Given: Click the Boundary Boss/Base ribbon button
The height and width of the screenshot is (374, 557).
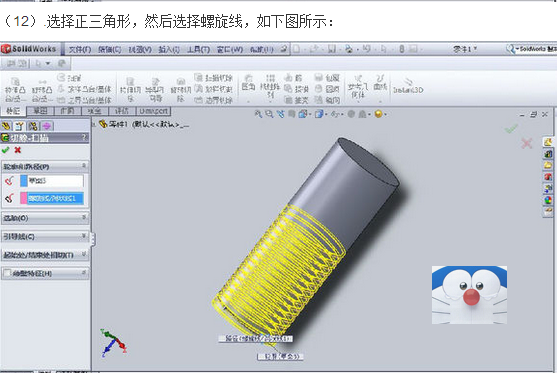Looking at the screenshot, I should coord(85,100).
